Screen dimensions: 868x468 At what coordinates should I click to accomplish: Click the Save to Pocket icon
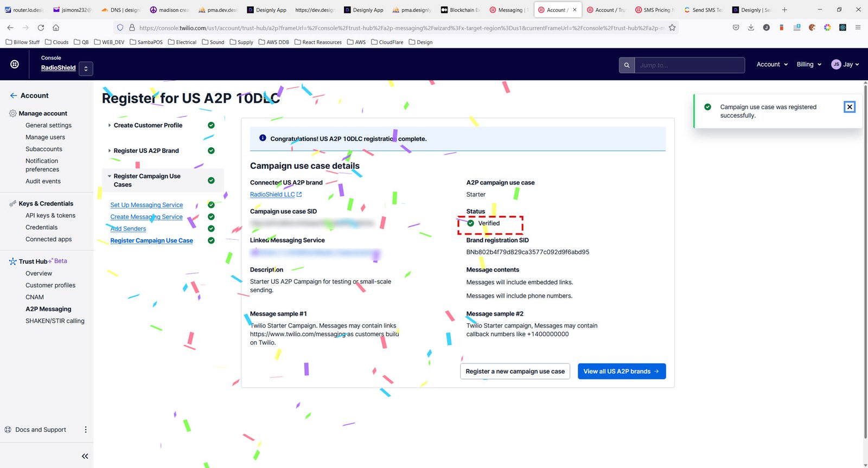click(x=736, y=28)
